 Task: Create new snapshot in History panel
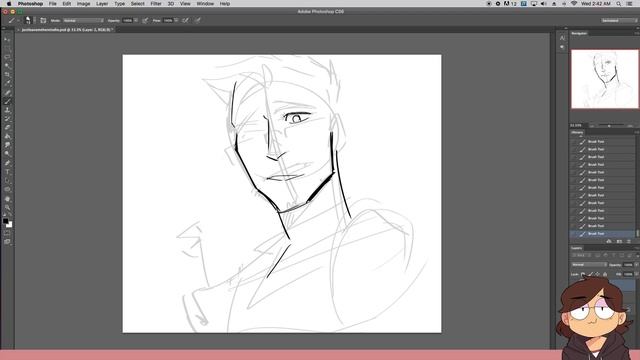[x=619, y=242]
